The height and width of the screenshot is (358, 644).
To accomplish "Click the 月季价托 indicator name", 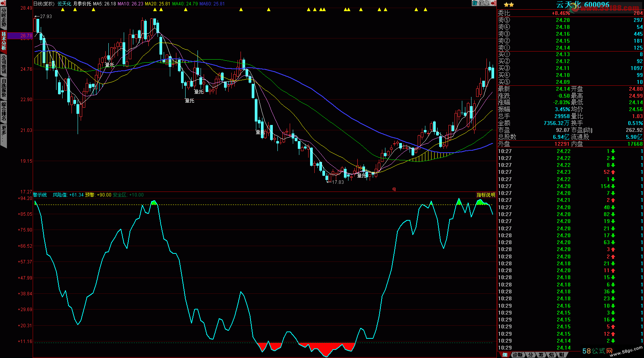I will coord(82,3).
